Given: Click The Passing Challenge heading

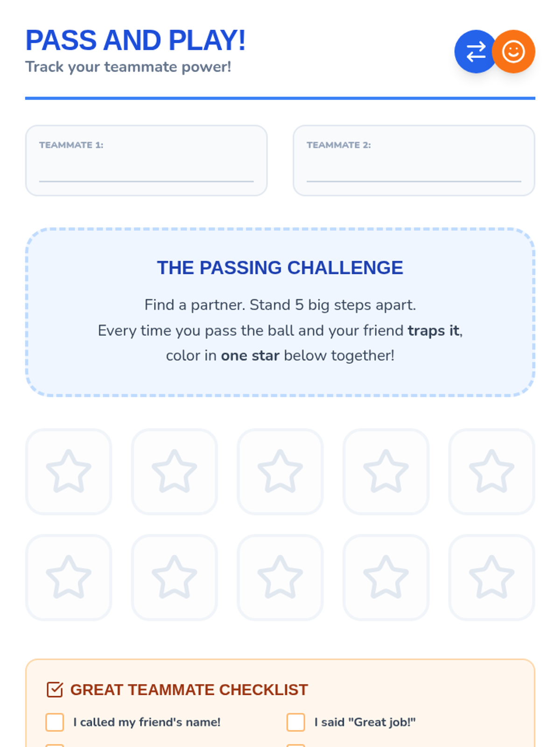Looking at the screenshot, I should (280, 268).
